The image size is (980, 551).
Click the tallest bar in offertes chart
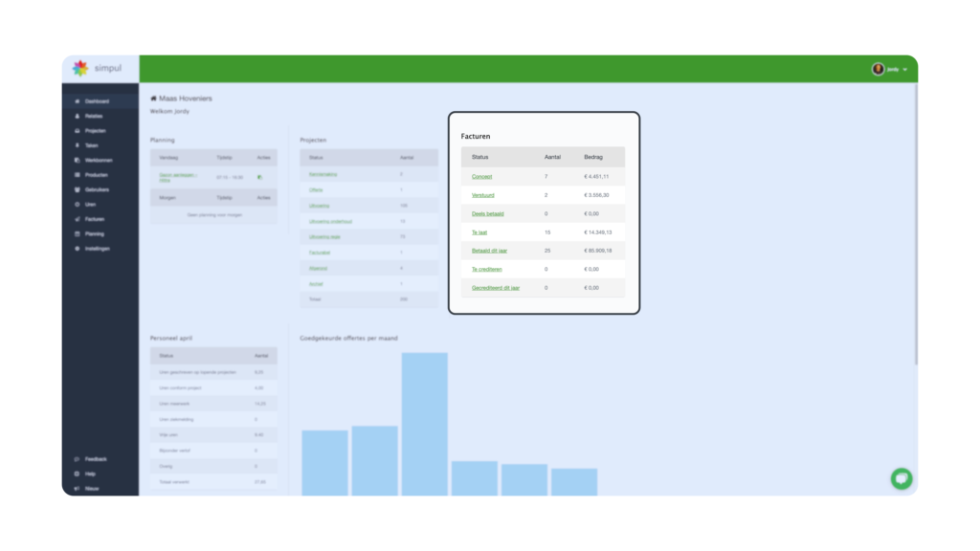[424, 424]
